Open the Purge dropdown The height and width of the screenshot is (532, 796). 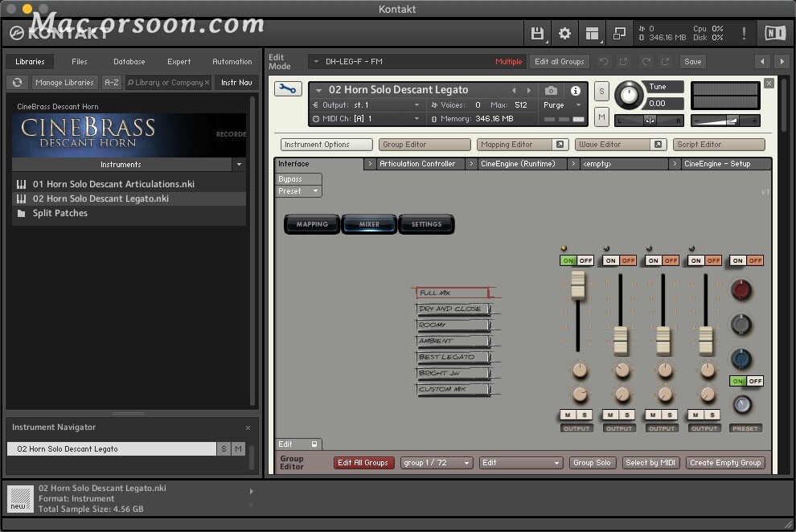(x=562, y=105)
